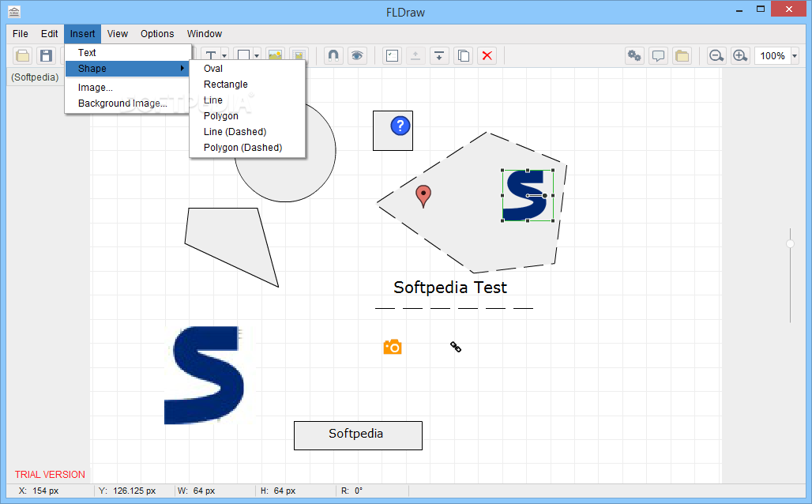Open the Options menu

coord(157,34)
